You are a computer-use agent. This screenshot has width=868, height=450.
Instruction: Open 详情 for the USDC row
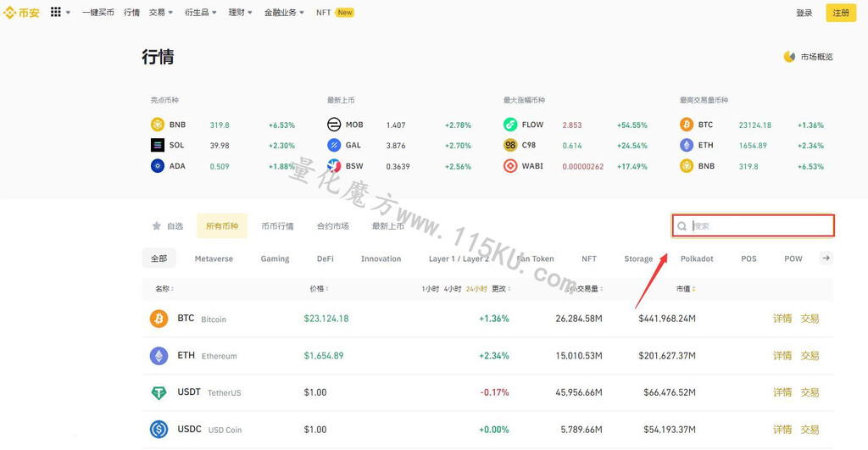point(782,429)
